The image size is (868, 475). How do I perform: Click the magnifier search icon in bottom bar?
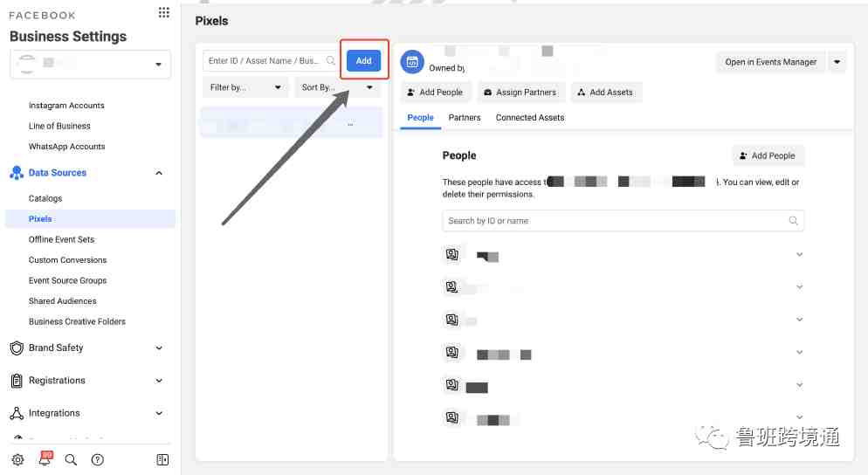(x=71, y=459)
